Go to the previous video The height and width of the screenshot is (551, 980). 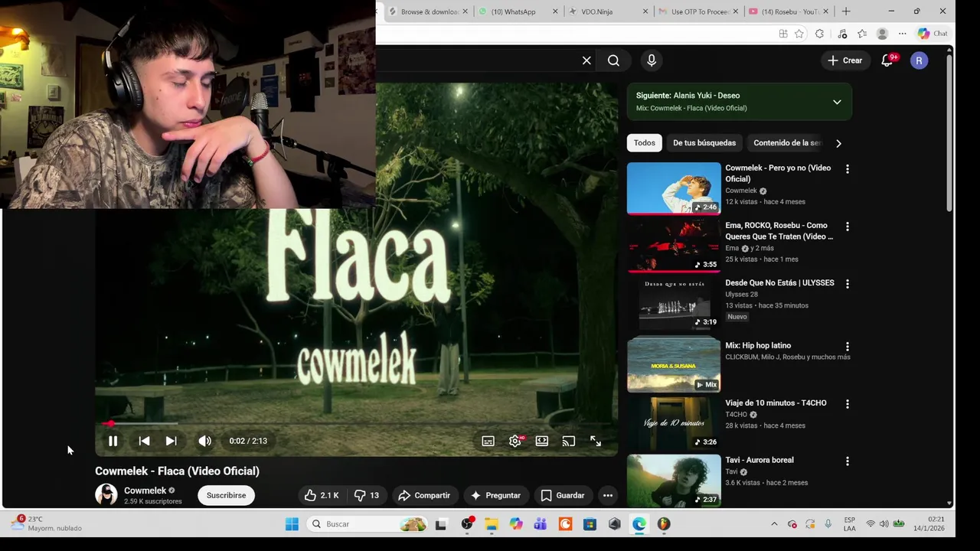(x=144, y=441)
